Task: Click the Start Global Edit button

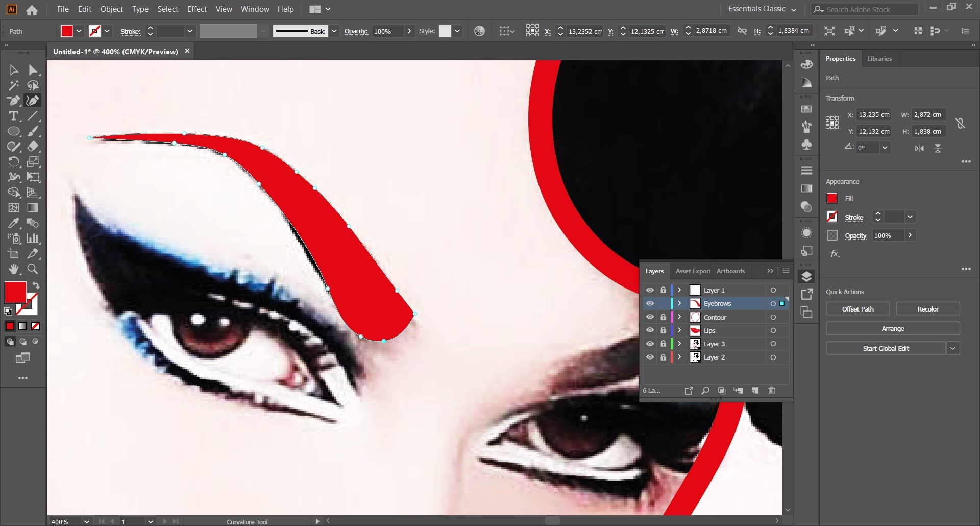Action: 886,348
